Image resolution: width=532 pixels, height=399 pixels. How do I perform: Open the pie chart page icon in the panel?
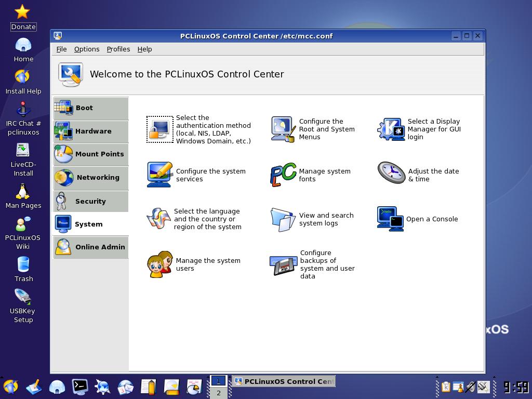(194, 387)
